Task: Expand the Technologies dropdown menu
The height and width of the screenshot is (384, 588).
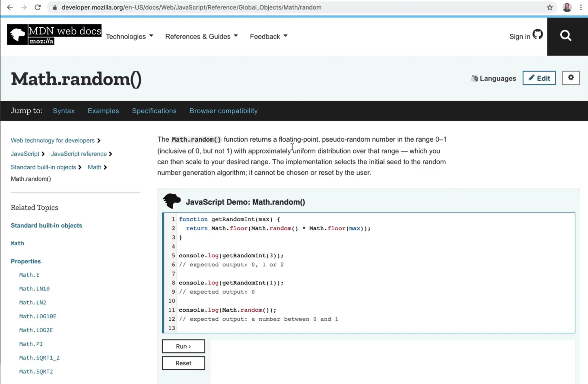Action: click(129, 37)
